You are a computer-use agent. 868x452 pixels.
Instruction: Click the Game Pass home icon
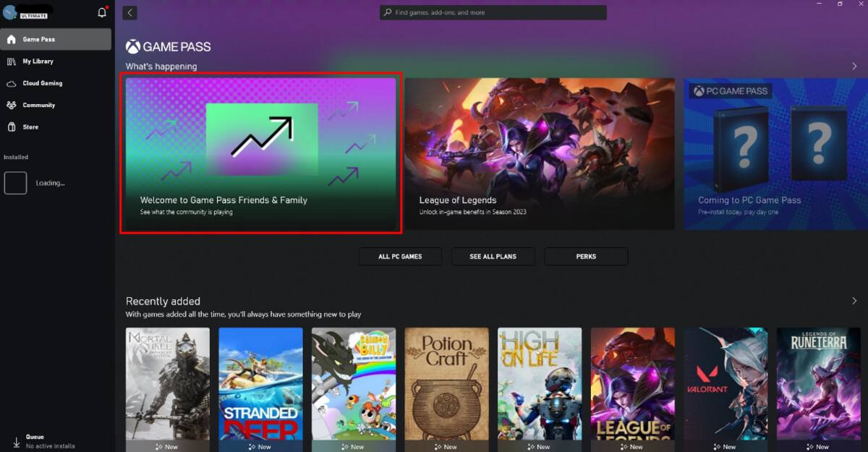[11, 39]
